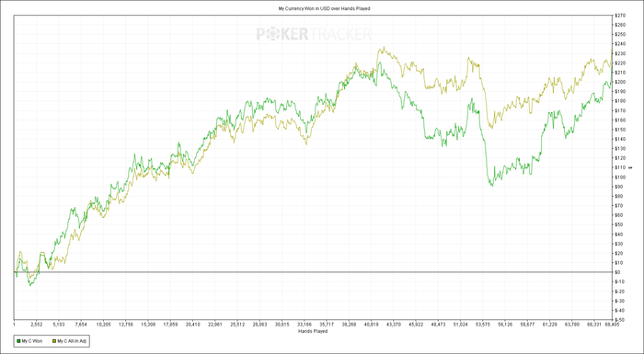Click the x-axis tick label 63,780
The image size is (644, 354).
click(572, 325)
